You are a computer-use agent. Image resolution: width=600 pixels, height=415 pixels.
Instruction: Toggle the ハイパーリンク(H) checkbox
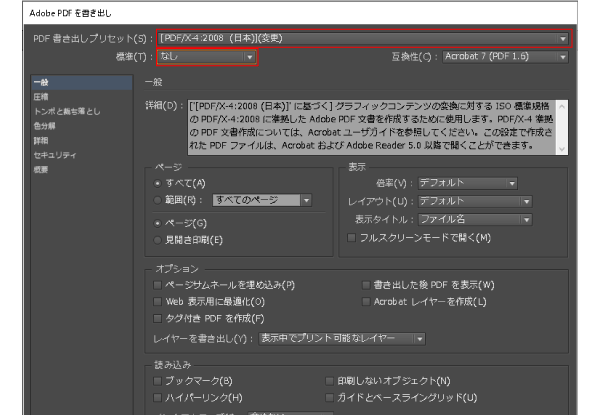pos(157,398)
